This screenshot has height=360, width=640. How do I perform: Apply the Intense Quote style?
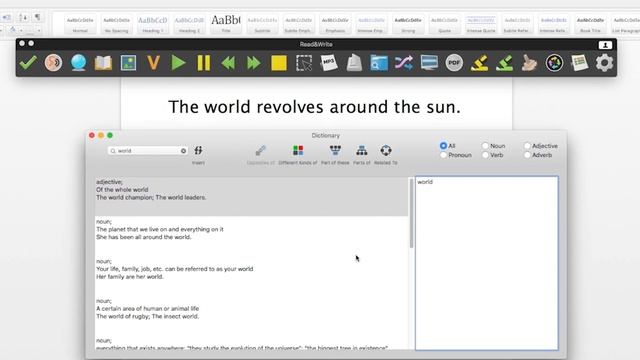point(481,24)
